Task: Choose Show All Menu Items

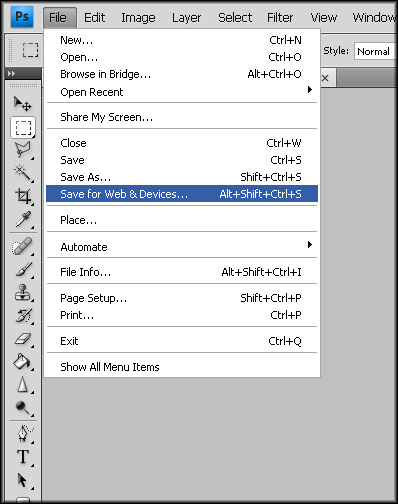Action: click(x=182, y=367)
